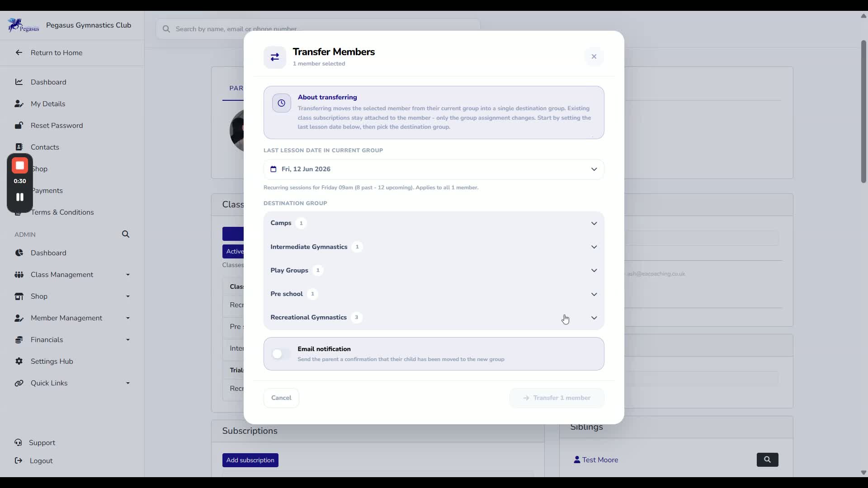Enable the Email notification toggle
868x488 pixels.
tap(281, 354)
